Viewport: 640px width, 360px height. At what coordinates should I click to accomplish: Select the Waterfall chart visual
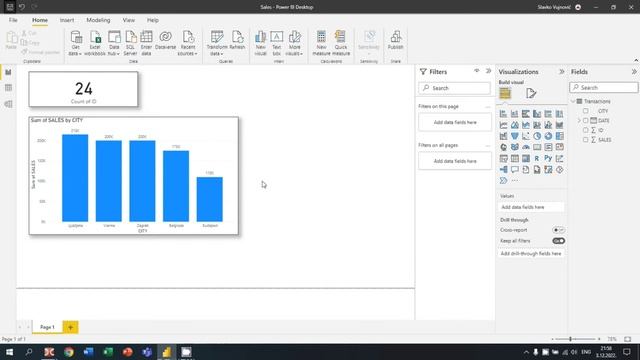(x=503, y=136)
